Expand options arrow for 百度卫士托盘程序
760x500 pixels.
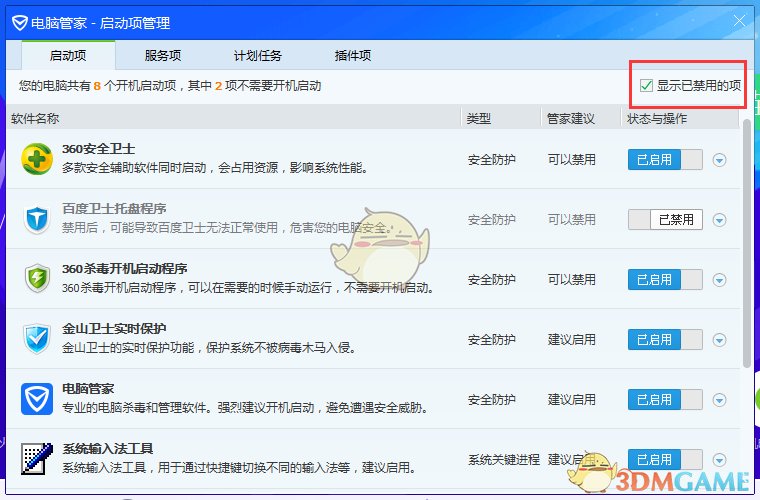(x=719, y=220)
